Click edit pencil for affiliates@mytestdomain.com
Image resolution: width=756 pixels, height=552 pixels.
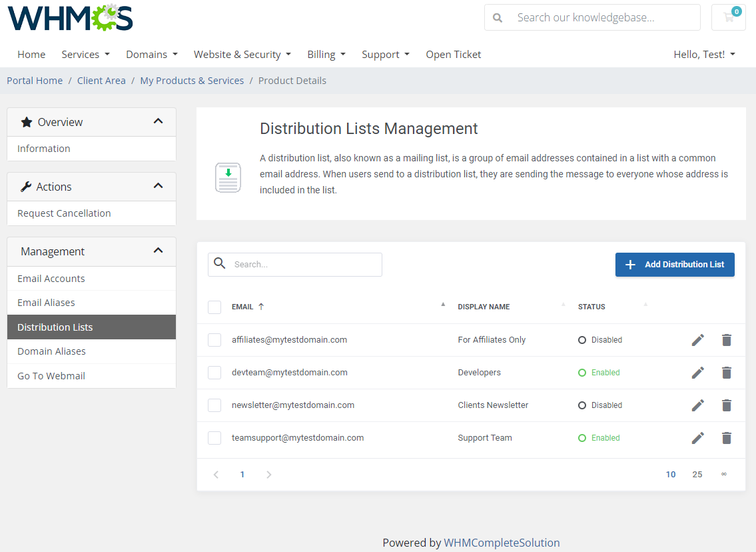(x=697, y=340)
